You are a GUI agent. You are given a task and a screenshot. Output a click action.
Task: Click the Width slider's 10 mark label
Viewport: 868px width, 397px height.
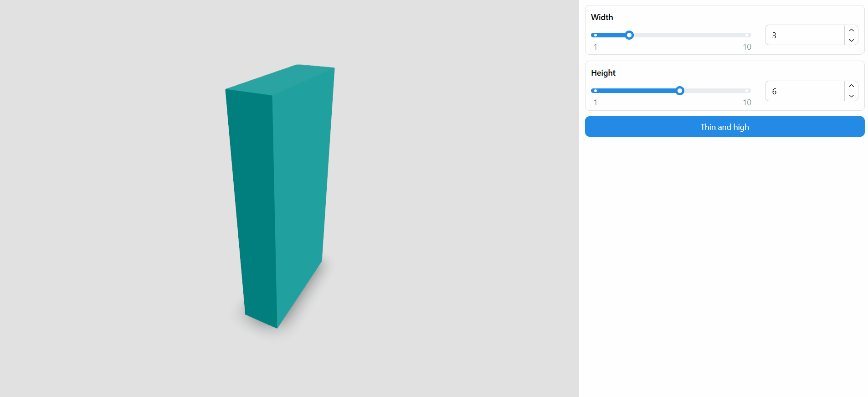point(747,47)
